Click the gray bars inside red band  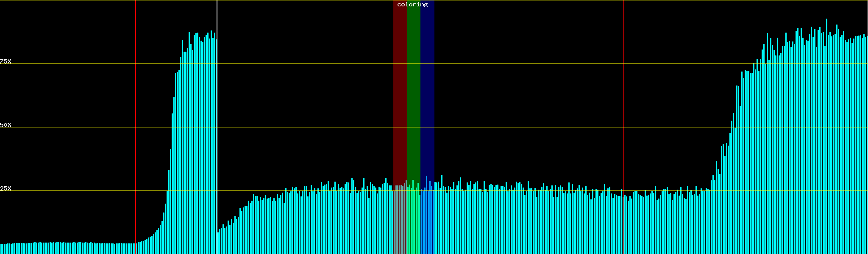pyautogui.click(x=400, y=220)
